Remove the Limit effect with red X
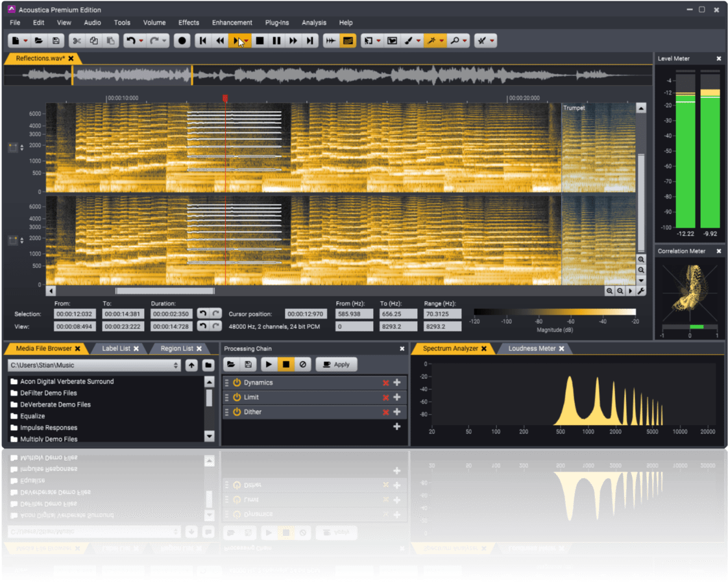Screen dimensions: 728x582 coord(385,397)
